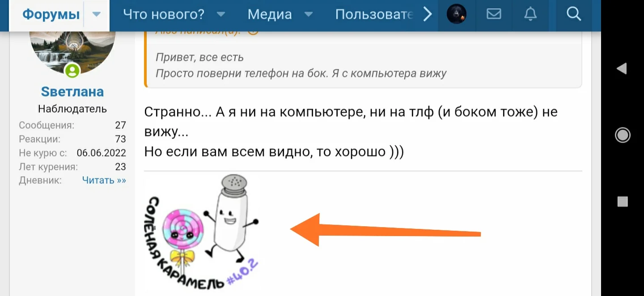Open the Форумы tab
The width and height of the screenshot is (644, 296).
[51, 14]
